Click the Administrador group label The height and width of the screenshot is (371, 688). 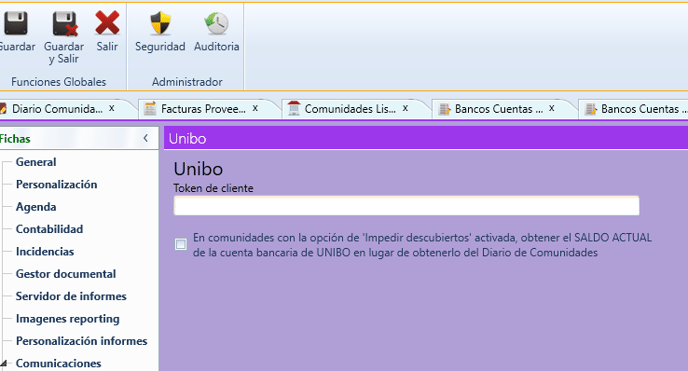click(x=187, y=82)
